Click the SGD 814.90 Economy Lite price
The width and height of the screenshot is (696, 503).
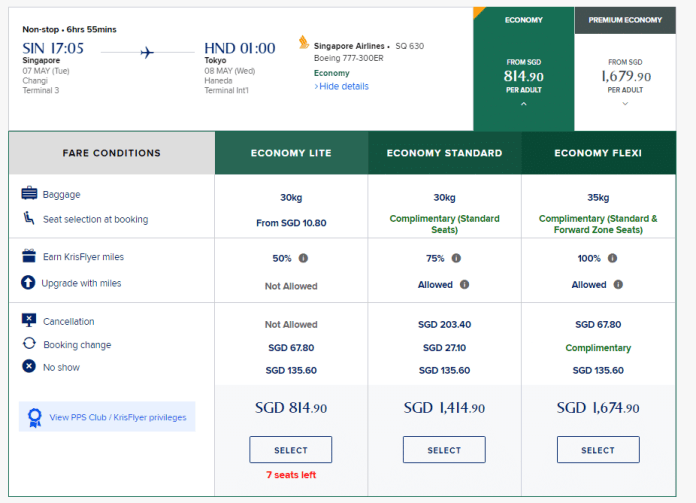[x=291, y=408]
